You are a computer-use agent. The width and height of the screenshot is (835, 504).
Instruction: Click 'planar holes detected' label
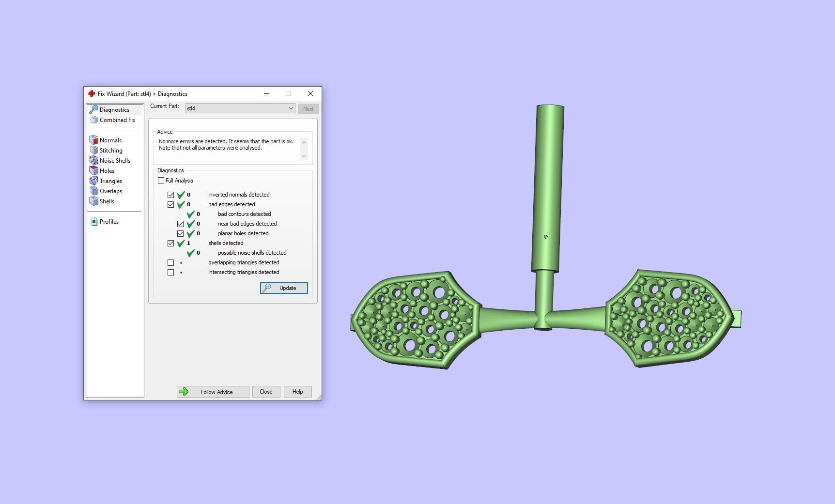[243, 233]
